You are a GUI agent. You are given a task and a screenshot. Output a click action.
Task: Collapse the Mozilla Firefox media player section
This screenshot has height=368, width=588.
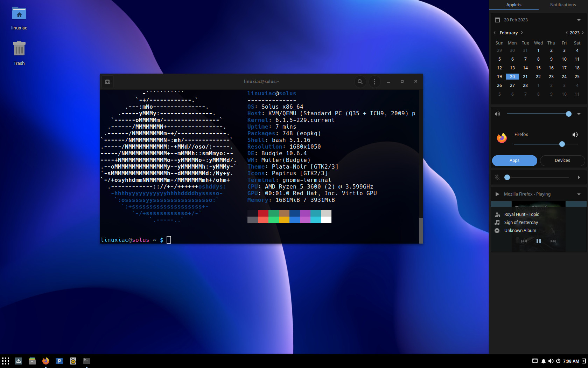coord(579,194)
